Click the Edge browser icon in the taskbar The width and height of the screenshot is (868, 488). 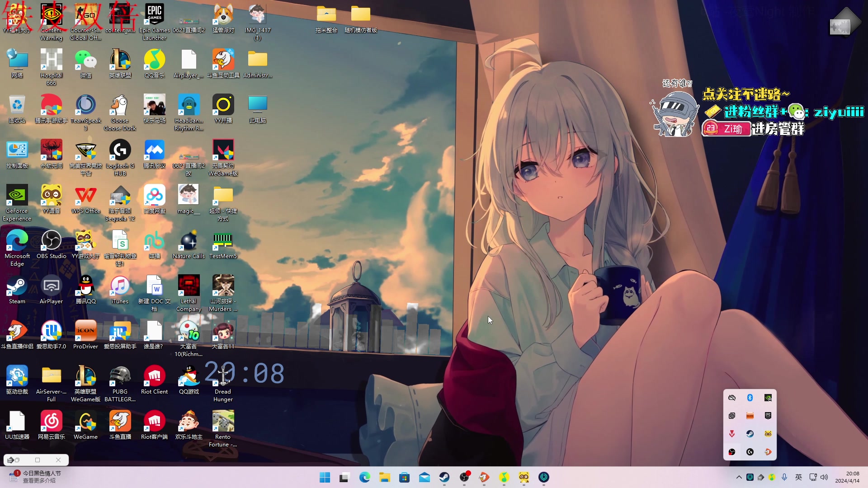(365, 477)
